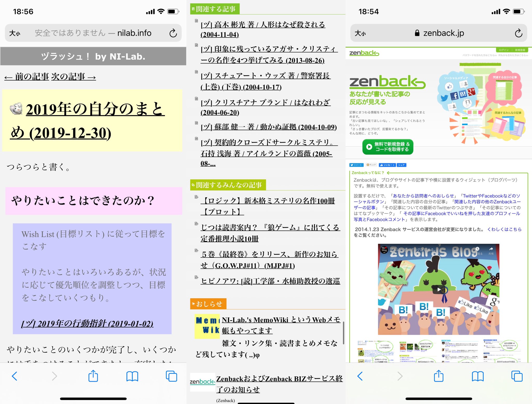Open the 契約的クローズドサークルミステリ article link
Screen dimensions: 532x404
click(x=269, y=153)
